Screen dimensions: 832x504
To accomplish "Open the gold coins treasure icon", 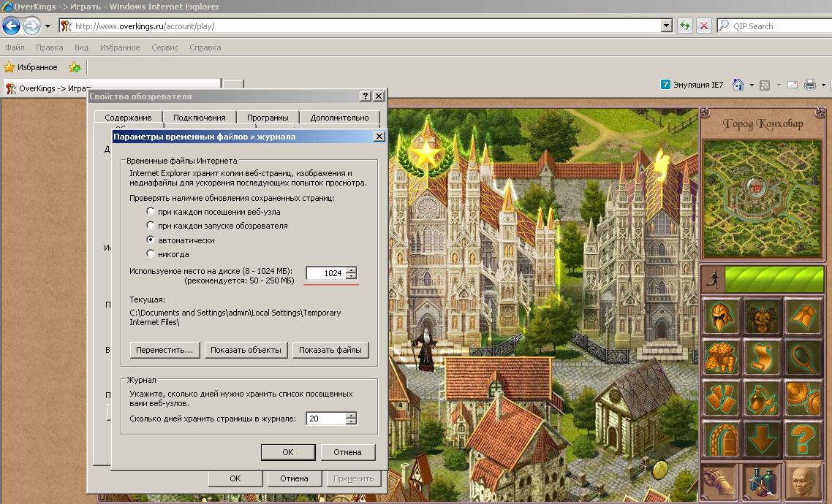I will pos(721,357).
